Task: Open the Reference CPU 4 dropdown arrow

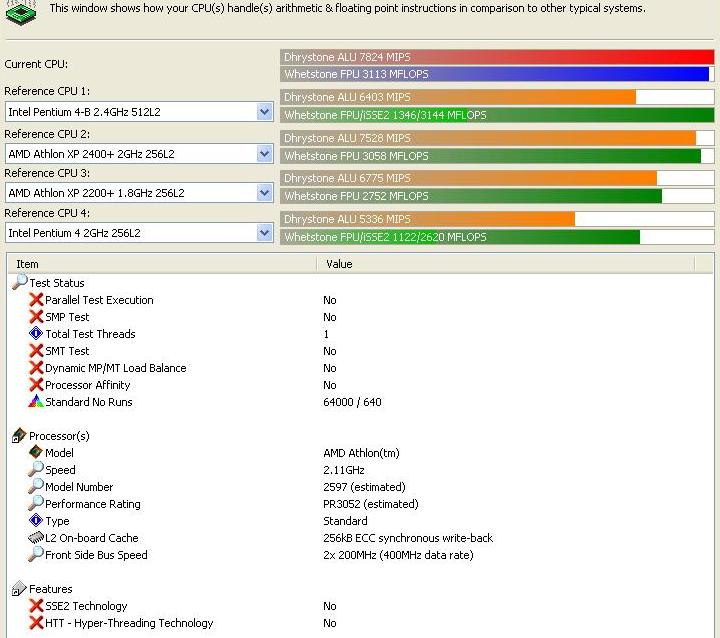Action: pos(264,233)
